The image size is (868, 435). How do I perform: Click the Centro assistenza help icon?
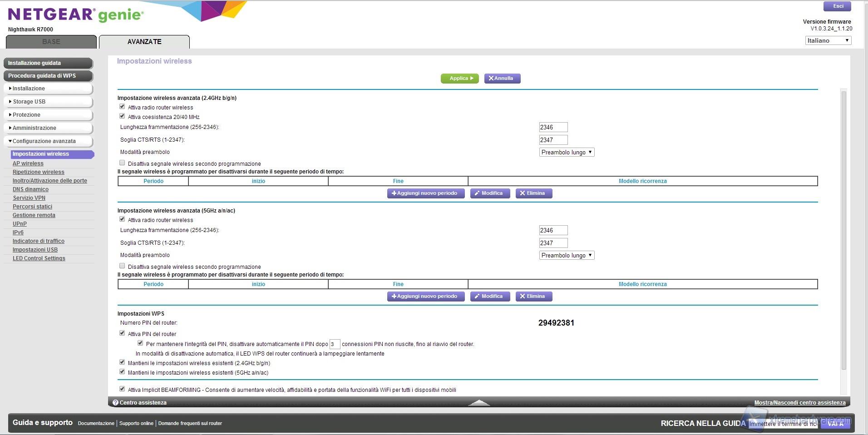pos(115,403)
